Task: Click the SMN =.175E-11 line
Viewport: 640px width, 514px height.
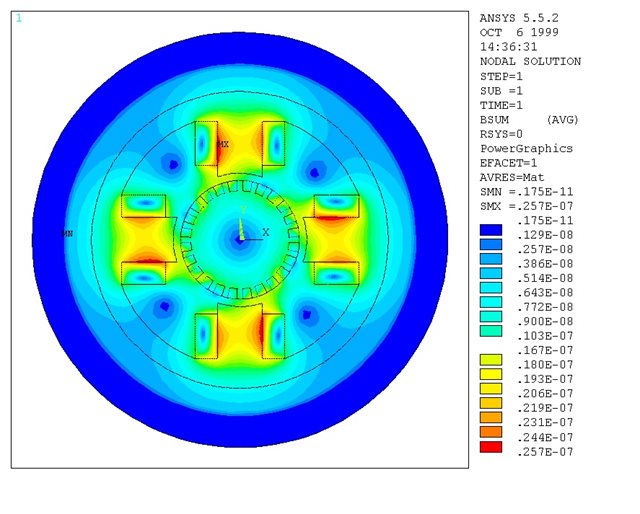Action: pos(527,191)
